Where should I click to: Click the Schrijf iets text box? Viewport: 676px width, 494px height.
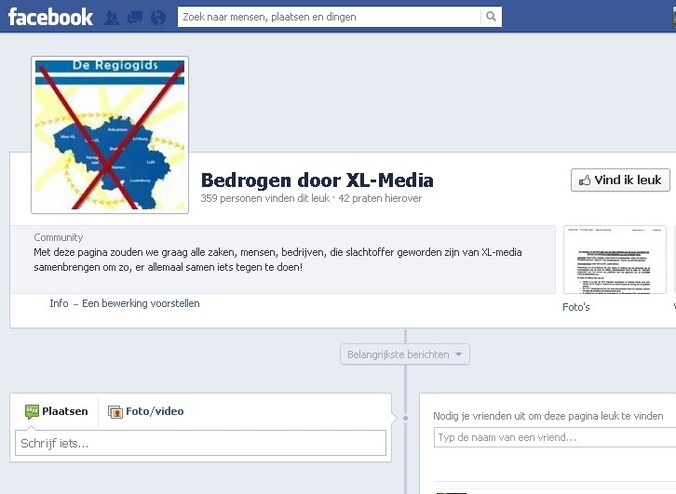click(200, 443)
